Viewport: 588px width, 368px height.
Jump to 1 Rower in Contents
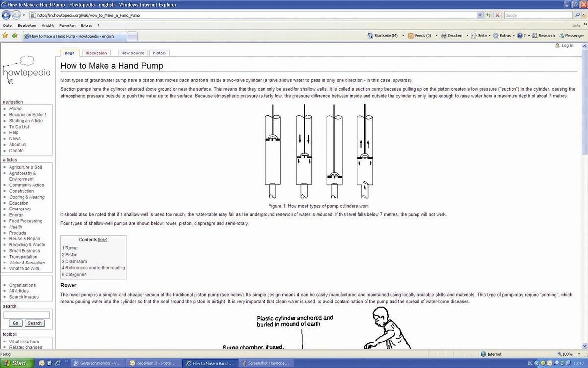(x=70, y=248)
